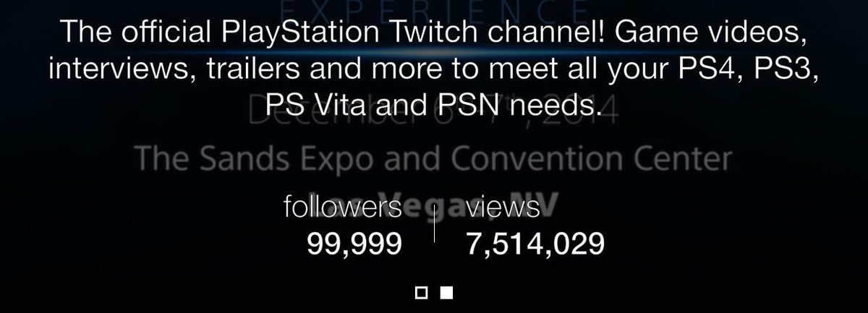The height and width of the screenshot is (313, 868).
Task: Click the 'PS Vita and PSN needs' line
Action: (434, 107)
